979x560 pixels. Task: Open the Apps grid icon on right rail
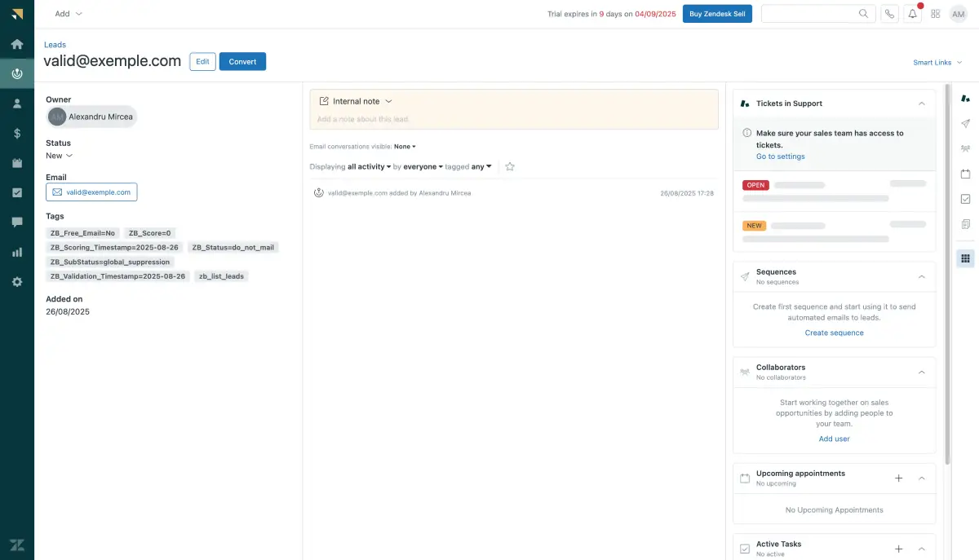965,258
